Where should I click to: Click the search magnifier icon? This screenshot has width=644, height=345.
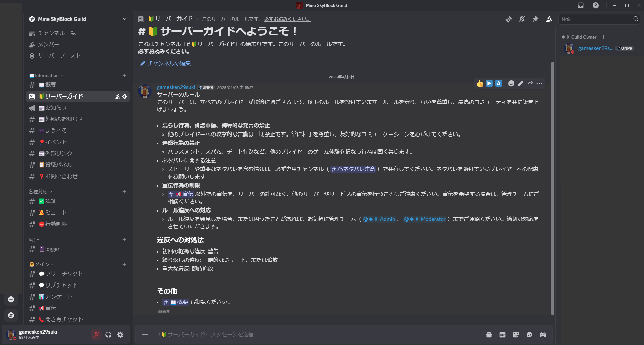636,19
